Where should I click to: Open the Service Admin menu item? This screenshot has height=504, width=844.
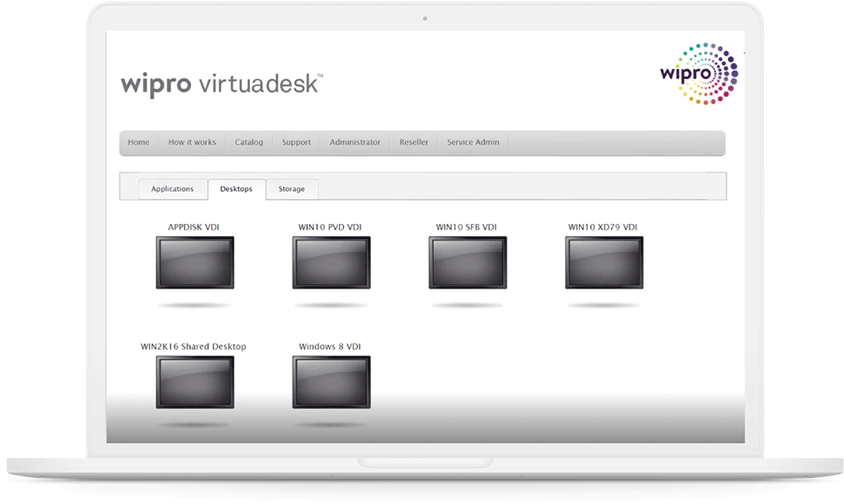pyautogui.click(x=473, y=142)
